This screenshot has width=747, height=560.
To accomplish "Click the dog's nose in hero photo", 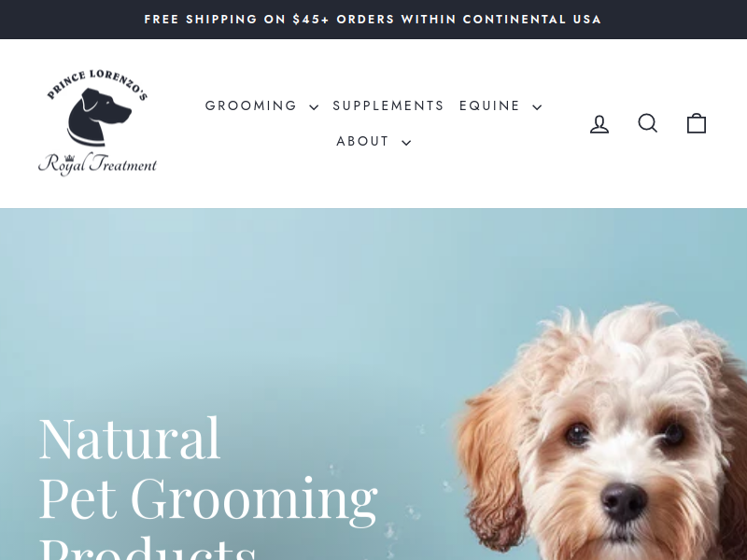I will pyautogui.click(x=623, y=502).
